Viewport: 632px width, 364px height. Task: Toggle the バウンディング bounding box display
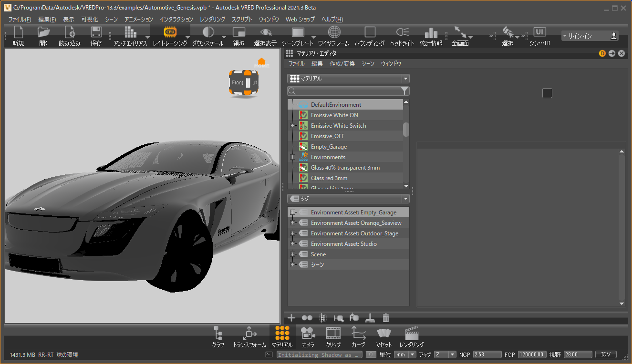point(370,32)
